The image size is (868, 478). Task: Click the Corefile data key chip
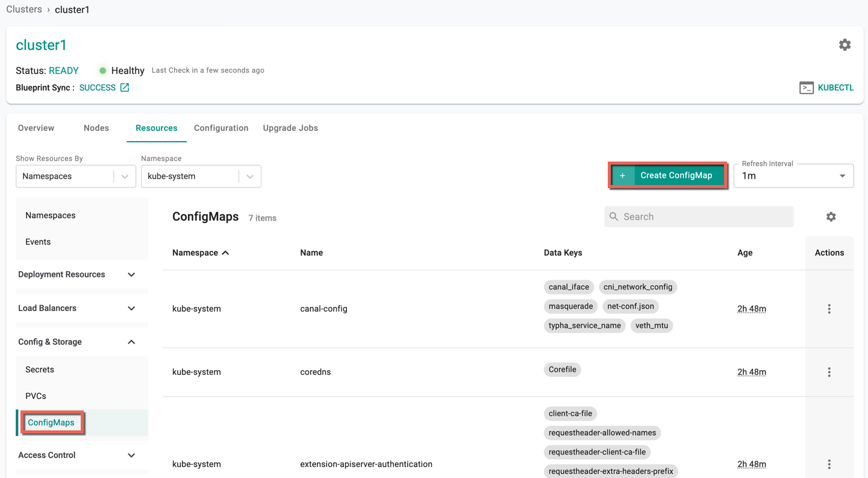point(562,370)
